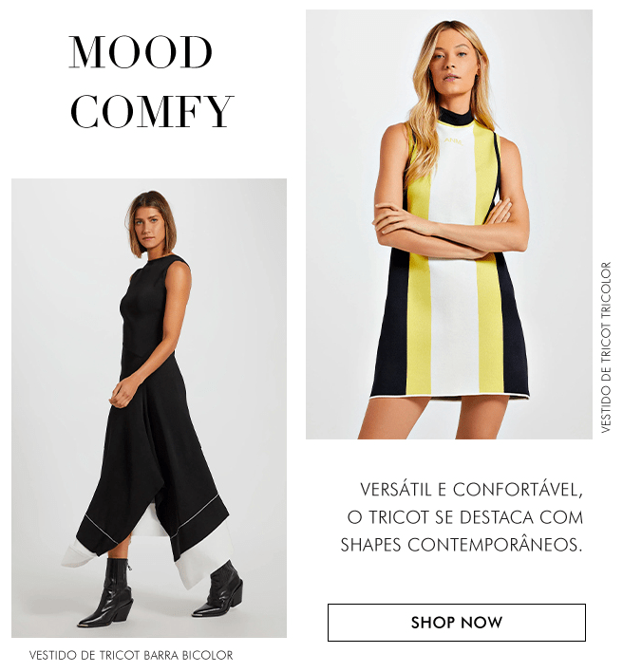Screen dimensions: 623x672
Task: Click the logo embroidered on the striped dress
Action: pos(453,140)
